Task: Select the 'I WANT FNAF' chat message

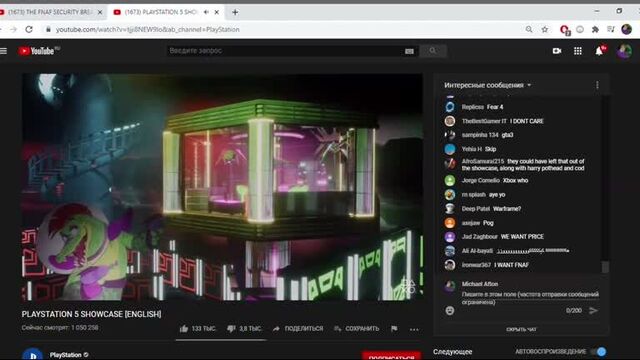Action: point(511,265)
